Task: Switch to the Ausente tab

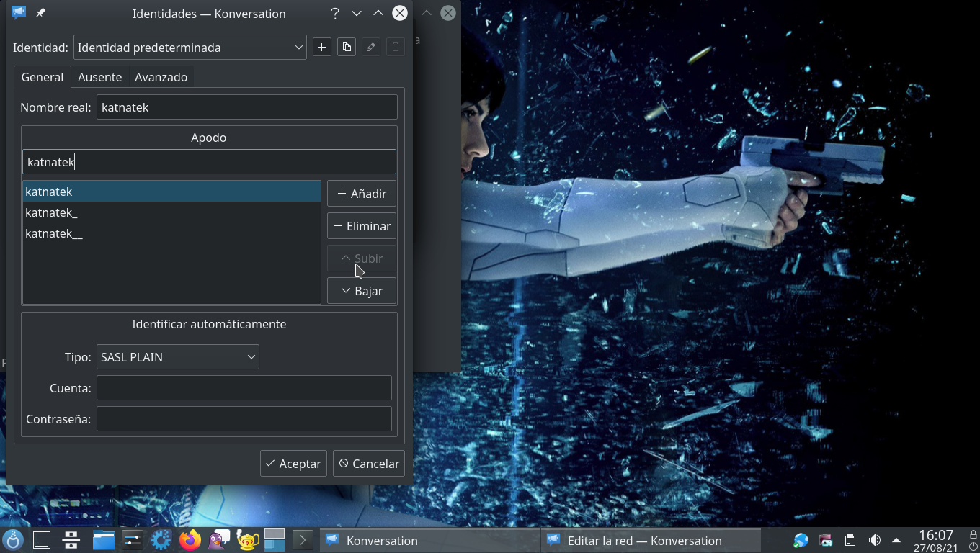Action: pos(99,77)
